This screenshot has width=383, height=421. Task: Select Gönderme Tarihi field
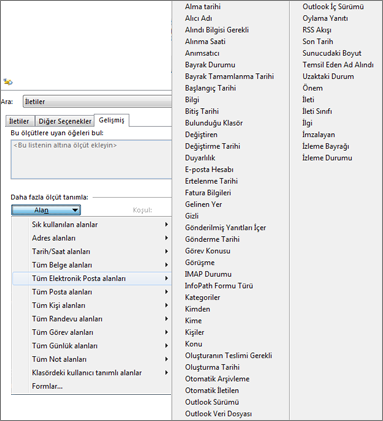coord(212,239)
